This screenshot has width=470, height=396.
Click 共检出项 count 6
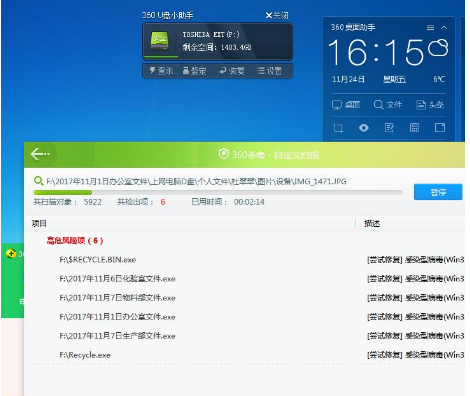(163, 202)
